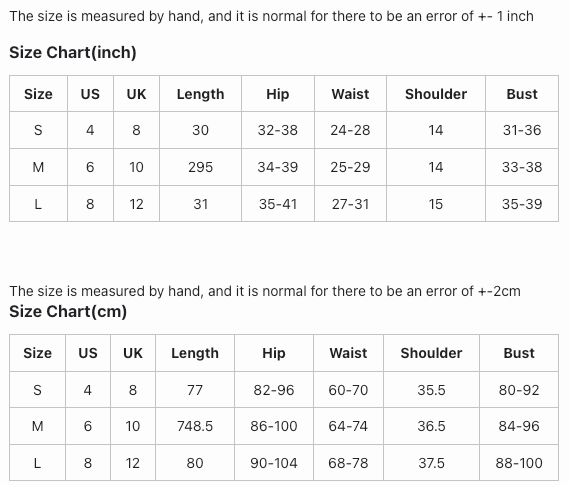
Task: Select the 82-96 hip cell in cm chart
Action: pyautogui.click(x=274, y=390)
